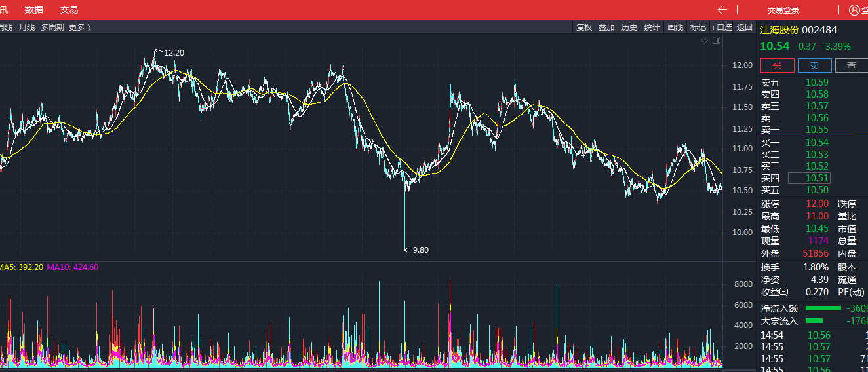
Task: Click the stock code 002484
Action: (x=819, y=30)
